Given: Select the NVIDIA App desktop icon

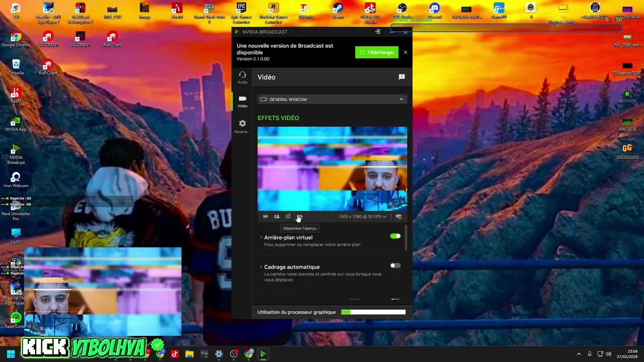Looking at the screenshot, I should tap(16, 124).
